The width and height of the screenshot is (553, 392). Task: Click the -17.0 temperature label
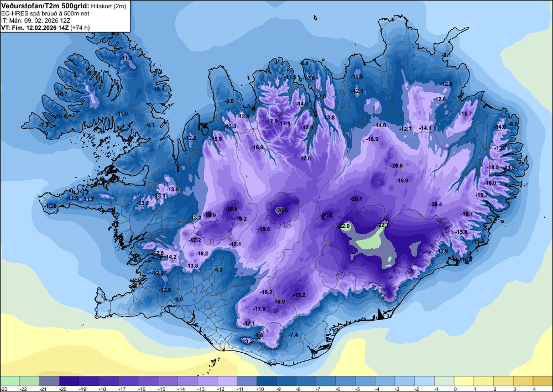click(x=305, y=159)
